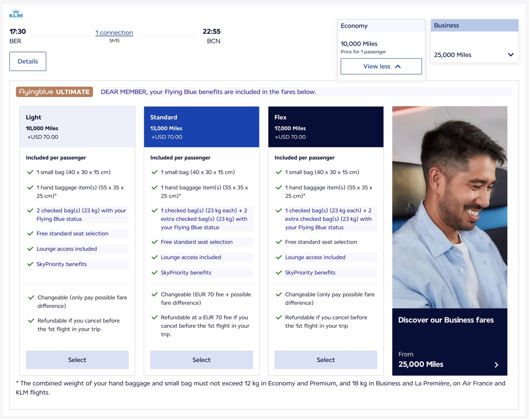Viewport: 530px width, 420px height.
Task: Open the 1 connection link
Action: (114, 33)
